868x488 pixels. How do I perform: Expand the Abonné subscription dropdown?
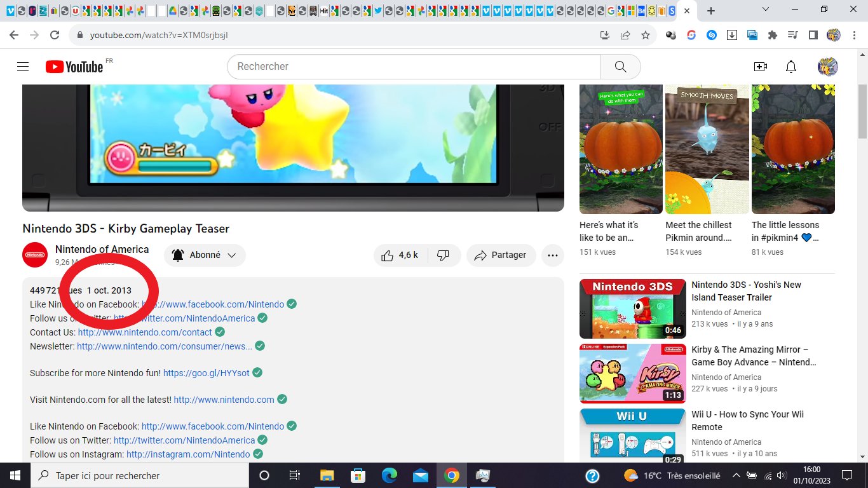(205, 255)
